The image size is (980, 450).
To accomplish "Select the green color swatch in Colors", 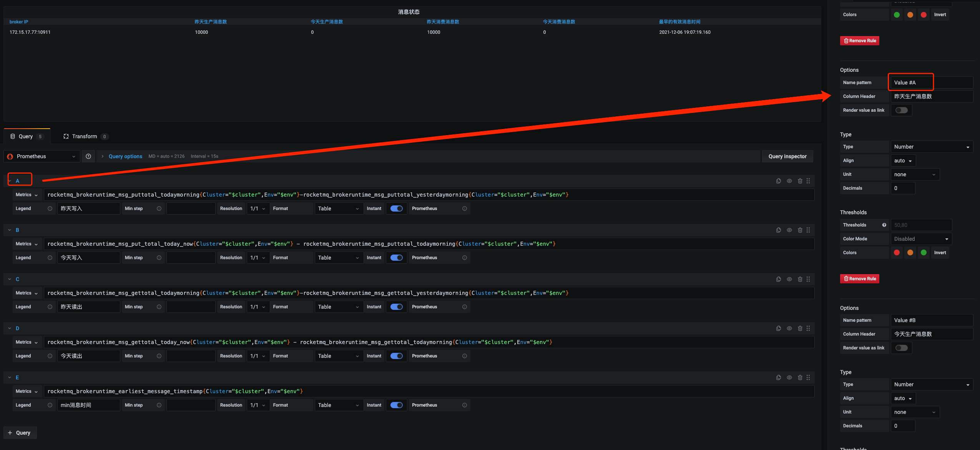I will click(x=897, y=14).
